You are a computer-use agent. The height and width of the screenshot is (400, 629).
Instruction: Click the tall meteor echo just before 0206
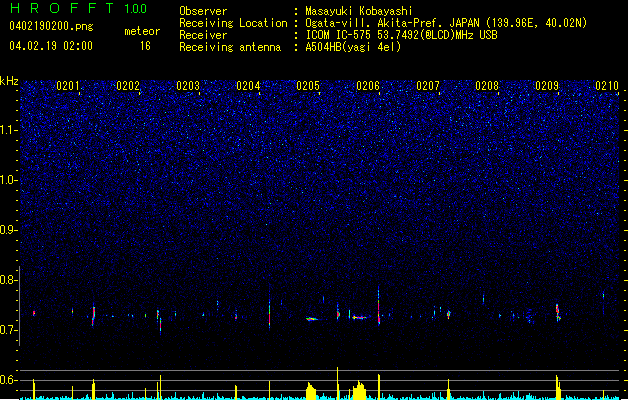378,307
